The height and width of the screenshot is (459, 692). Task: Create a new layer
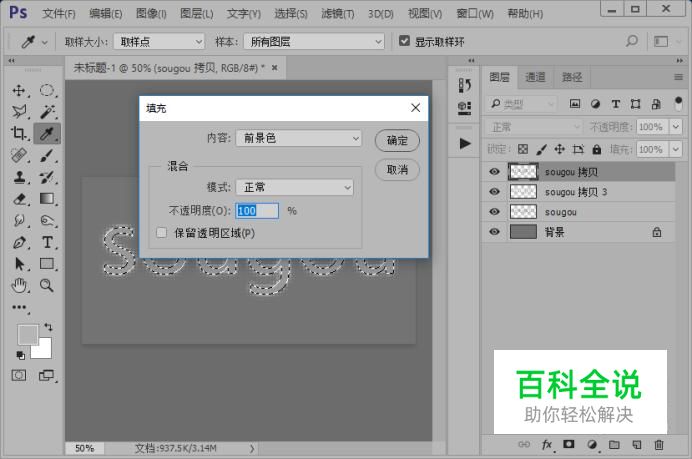click(x=636, y=444)
